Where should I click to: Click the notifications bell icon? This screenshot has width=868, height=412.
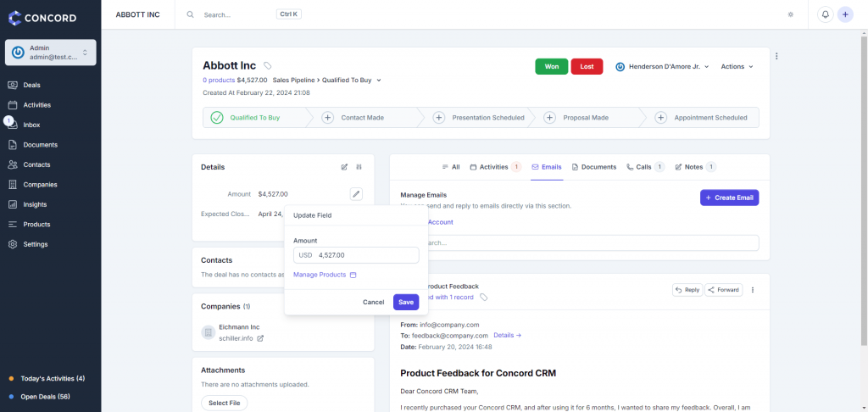[825, 14]
